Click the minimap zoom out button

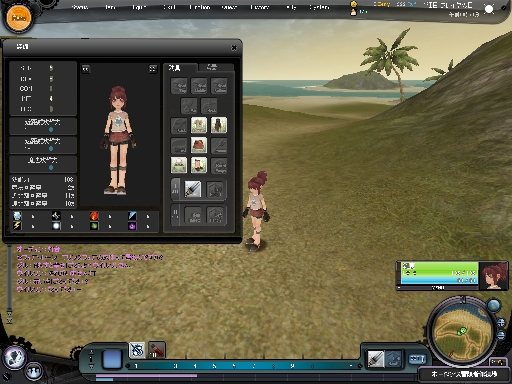[x=501, y=335]
